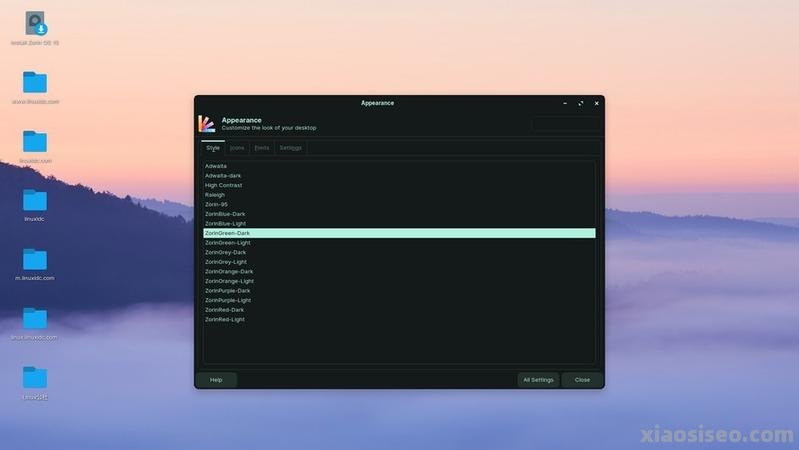Viewport: 799px width, 450px height.
Task: Click the search field in Appearance header
Action: 566,124
